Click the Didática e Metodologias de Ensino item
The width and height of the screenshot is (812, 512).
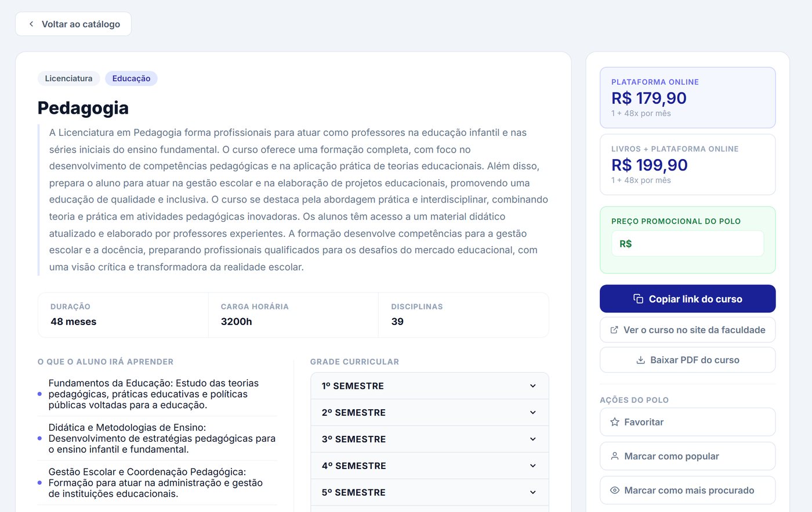click(x=157, y=438)
